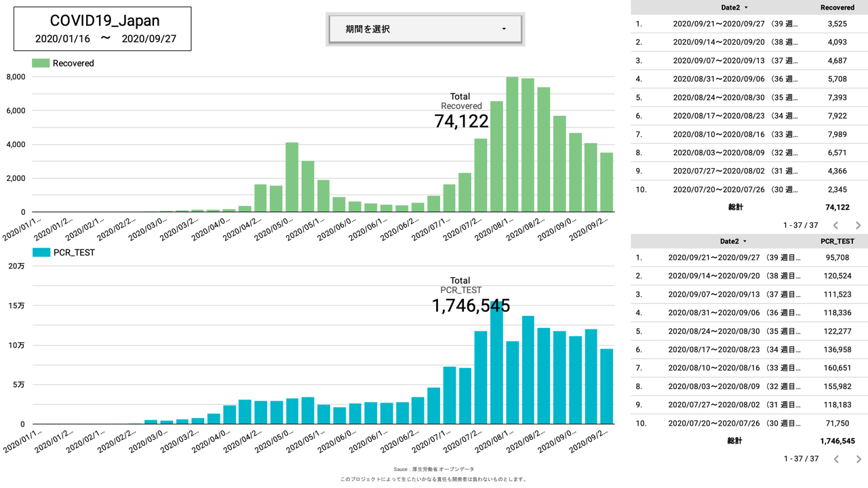Image resolution: width=868 pixels, height=488 pixels.
Task: Go to next page in PCR_TEST table
Action: tap(858, 459)
